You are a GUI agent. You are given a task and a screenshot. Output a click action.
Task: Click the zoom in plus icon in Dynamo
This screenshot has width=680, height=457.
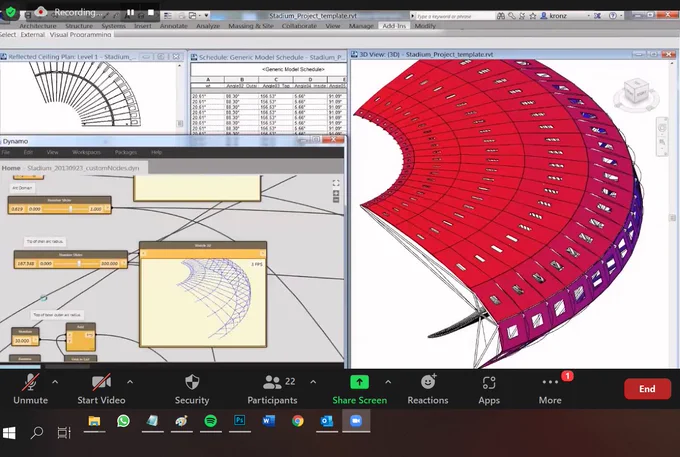coord(336,193)
